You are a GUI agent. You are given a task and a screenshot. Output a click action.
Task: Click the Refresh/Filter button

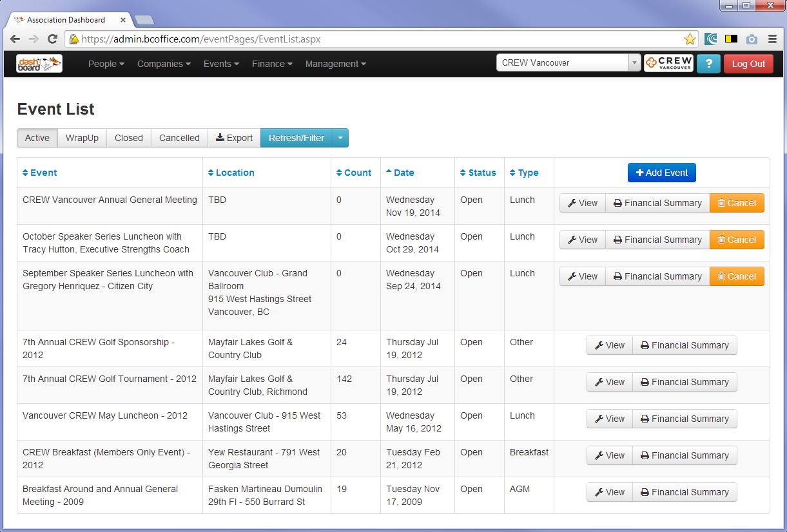[296, 138]
